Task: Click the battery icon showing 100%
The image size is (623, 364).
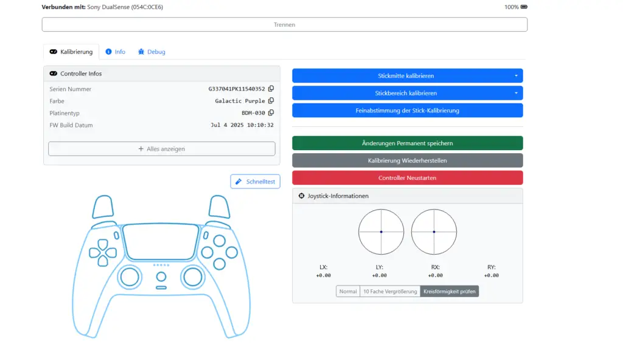Action: [x=524, y=7]
